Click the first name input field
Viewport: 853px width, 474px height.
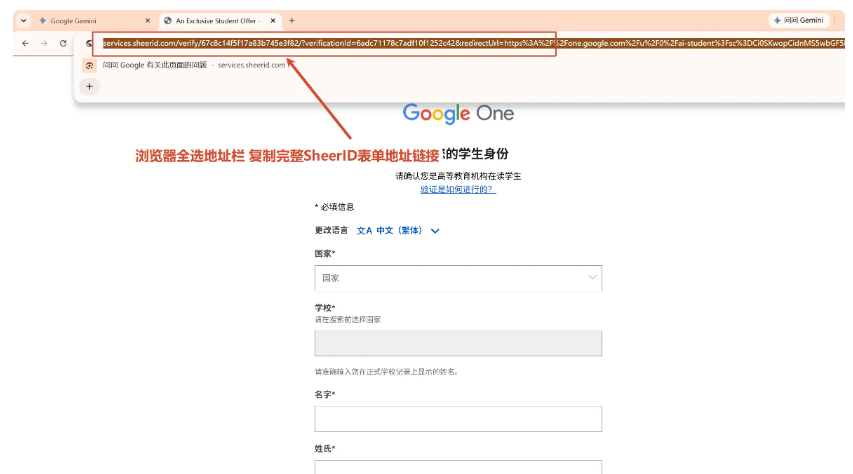458,419
